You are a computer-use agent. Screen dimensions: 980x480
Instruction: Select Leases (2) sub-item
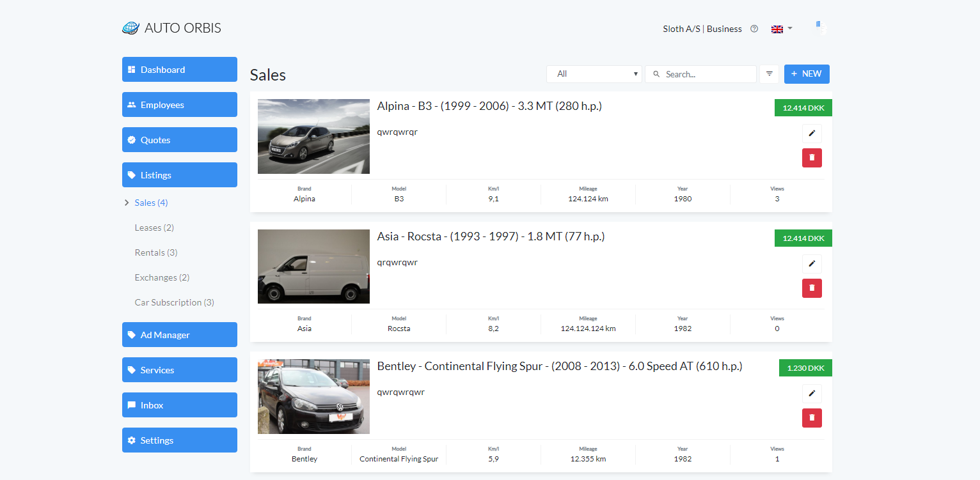[x=154, y=228]
